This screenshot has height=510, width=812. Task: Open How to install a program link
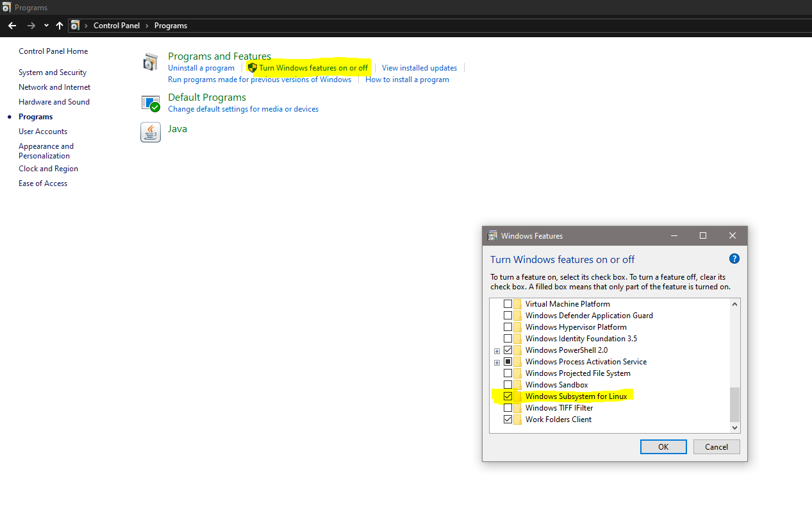[x=407, y=80]
